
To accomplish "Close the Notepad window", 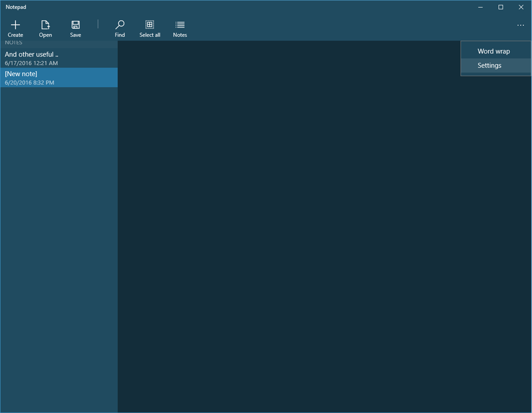I will 521,7.
